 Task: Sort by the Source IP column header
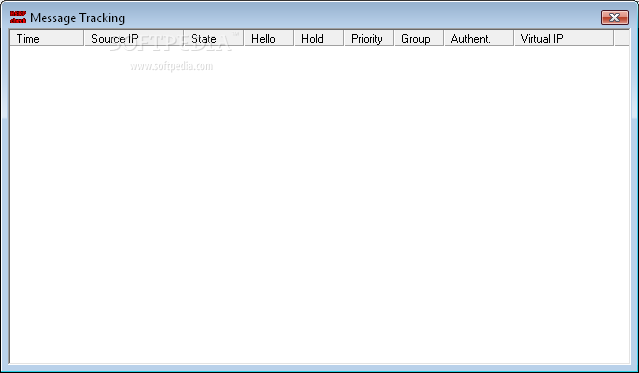[x=134, y=38]
